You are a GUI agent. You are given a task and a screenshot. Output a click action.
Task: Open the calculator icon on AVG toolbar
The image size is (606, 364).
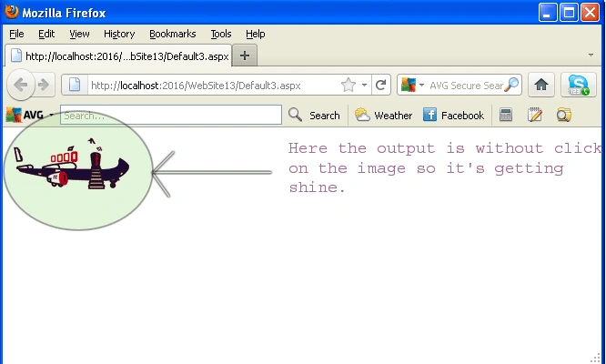point(506,116)
